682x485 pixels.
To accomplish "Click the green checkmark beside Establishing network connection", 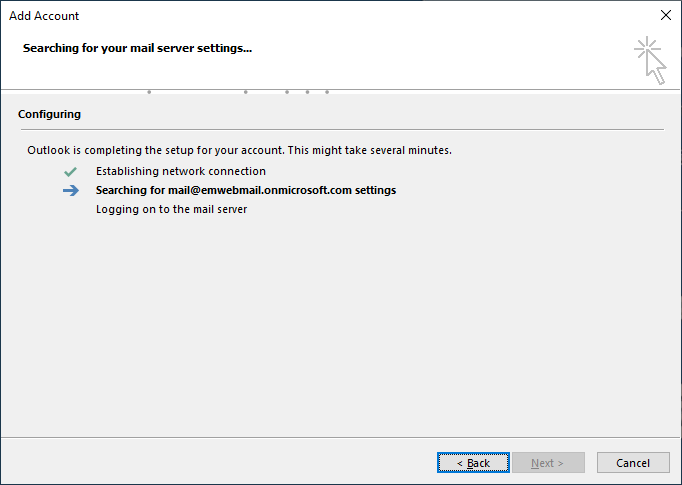I will (x=70, y=172).
